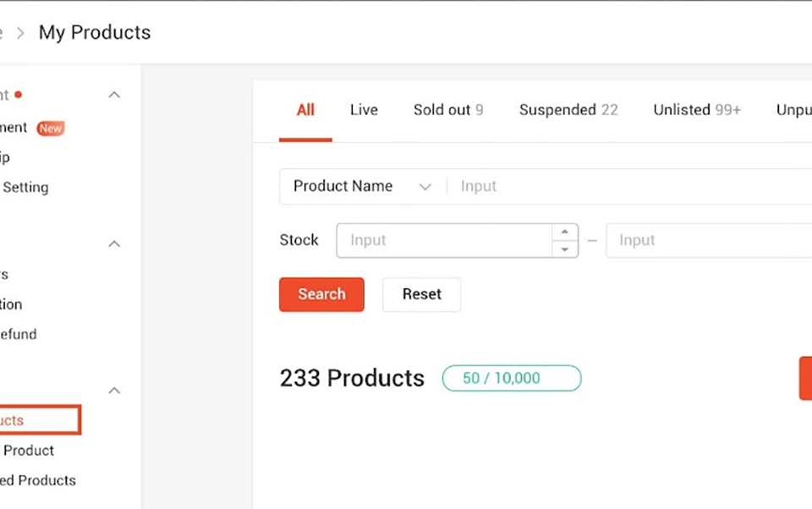Click the product name search input field

[x=592, y=186]
